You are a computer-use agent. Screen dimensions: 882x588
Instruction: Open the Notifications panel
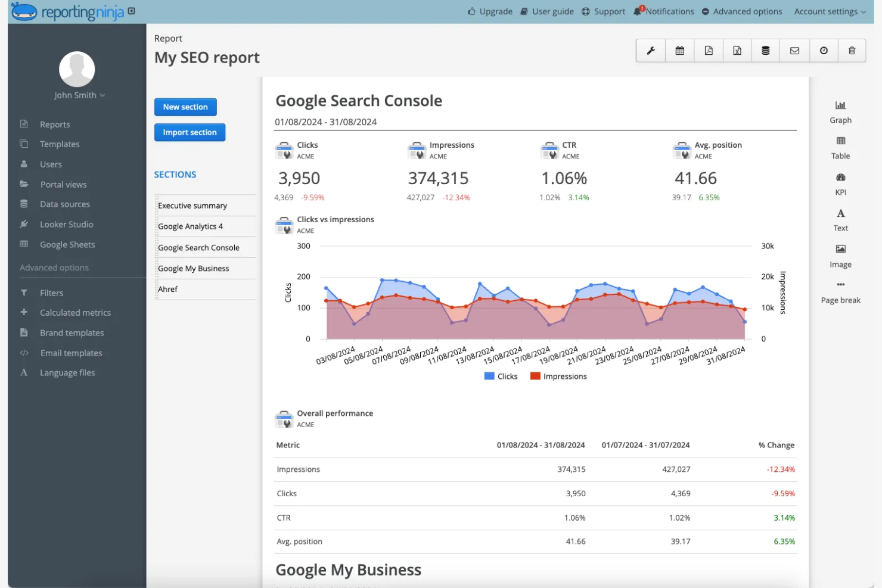point(663,11)
